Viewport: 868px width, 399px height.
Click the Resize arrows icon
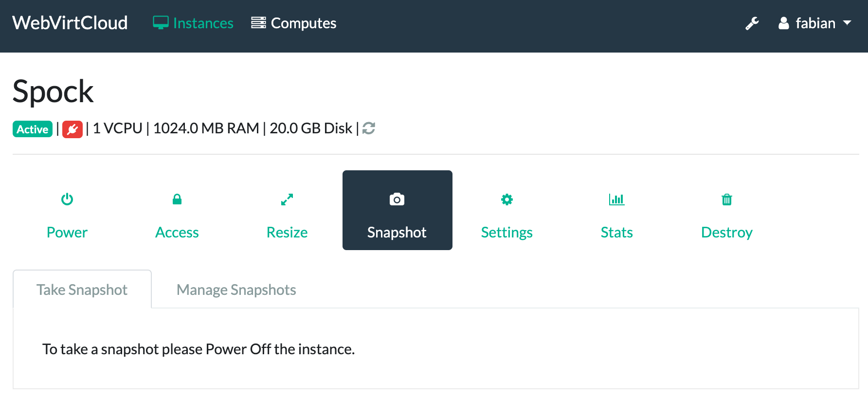click(287, 199)
